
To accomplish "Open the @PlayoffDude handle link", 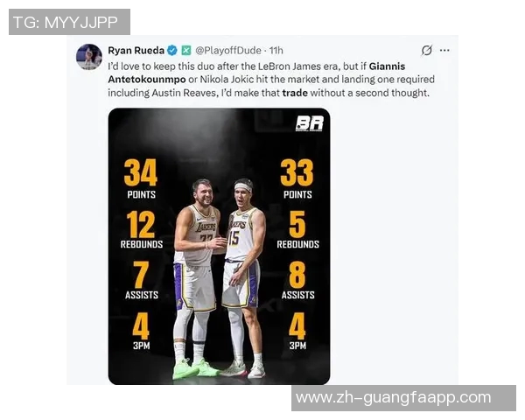I will (x=228, y=51).
